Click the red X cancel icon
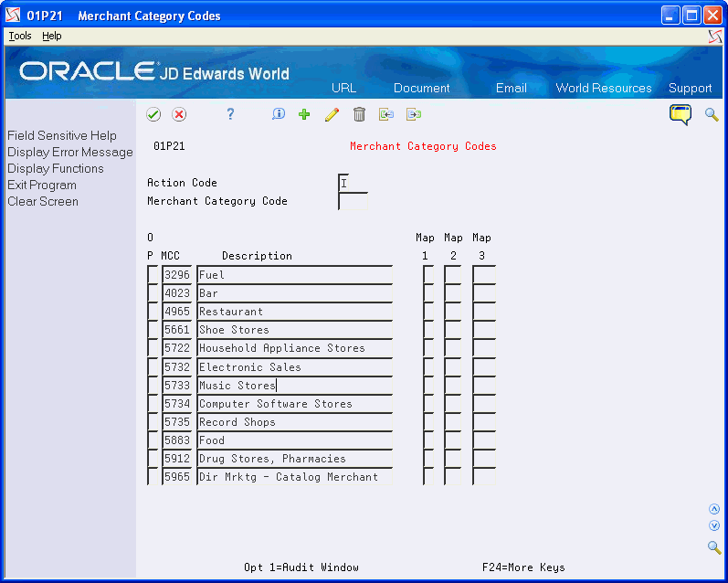This screenshot has height=583, width=728. pyautogui.click(x=179, y=114)
